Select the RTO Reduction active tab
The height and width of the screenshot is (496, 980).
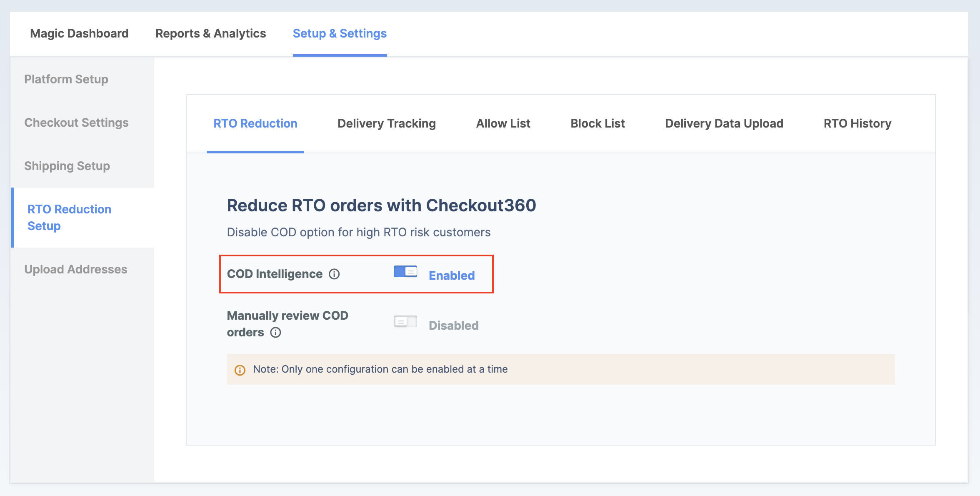pos(255,124)
